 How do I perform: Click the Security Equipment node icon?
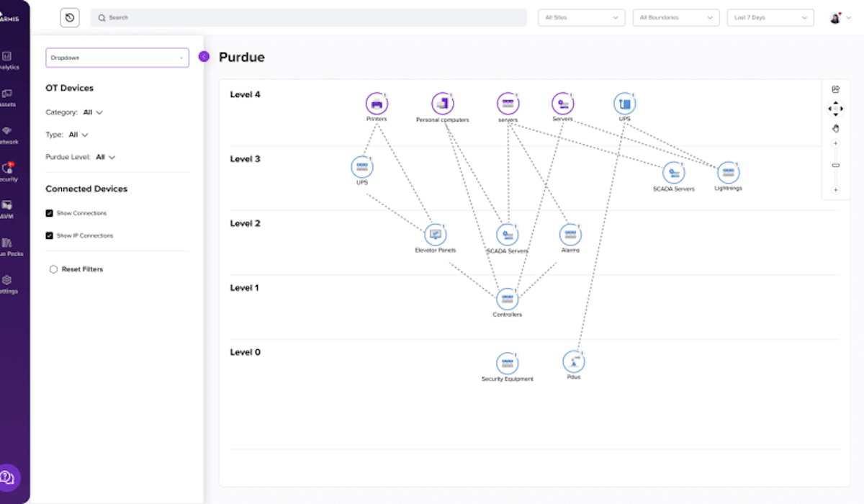(x=507, y=364)
